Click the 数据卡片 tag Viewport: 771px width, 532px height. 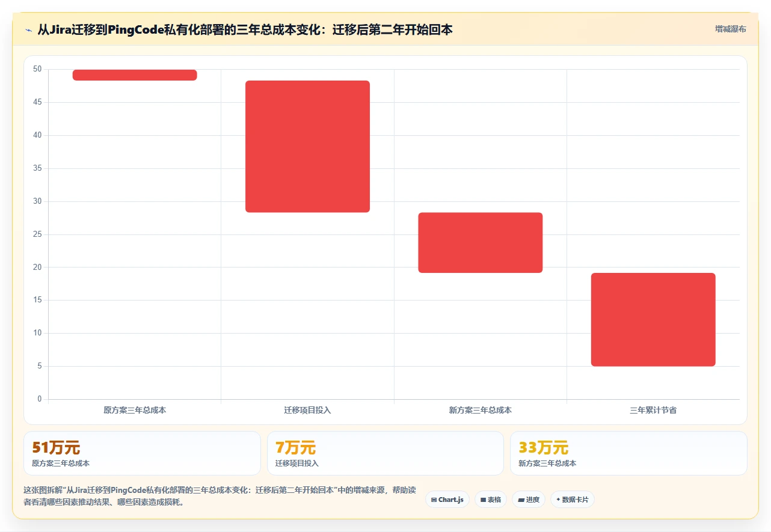coord(573,500)
